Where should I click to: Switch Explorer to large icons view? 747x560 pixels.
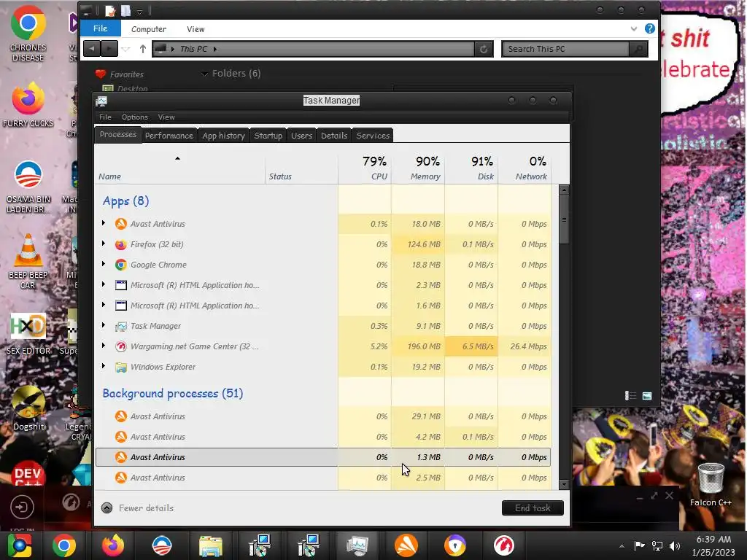pyautogui.click(x=647, y=396)
